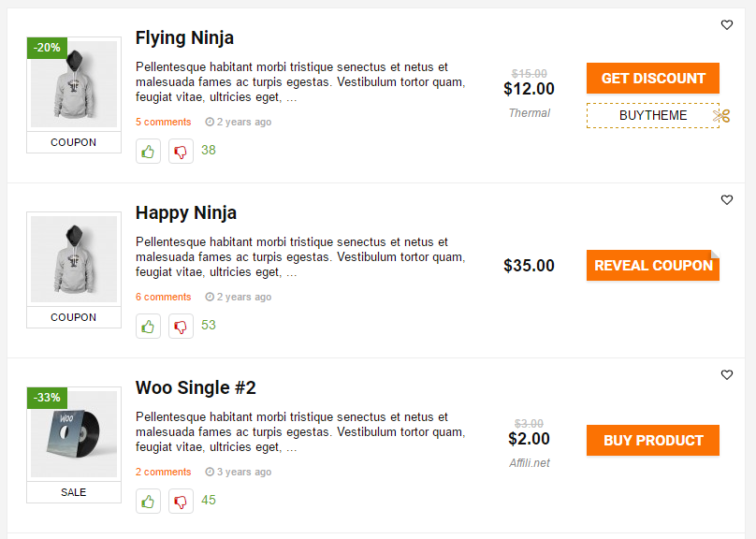Open the Woo Single #2 album thumbnail
Image resolution: width=756 pixels, height=539 pixels.
point(74,434)
